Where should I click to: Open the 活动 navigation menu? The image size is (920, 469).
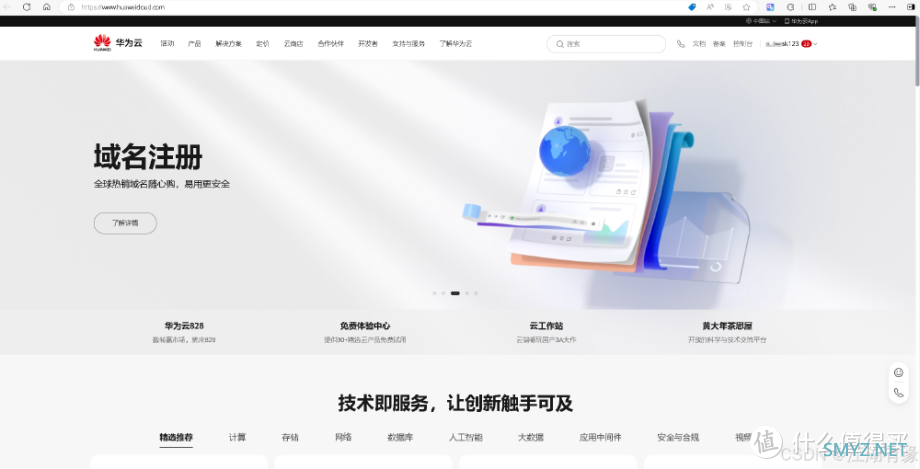pyautogui.click(x=167, y=44)
